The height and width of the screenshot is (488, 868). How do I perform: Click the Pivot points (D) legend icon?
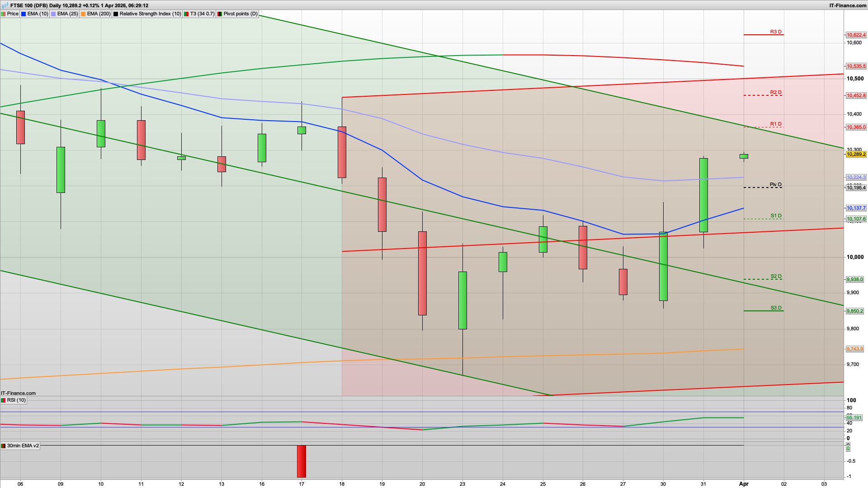pyautogui.click(x=220, y=14)
